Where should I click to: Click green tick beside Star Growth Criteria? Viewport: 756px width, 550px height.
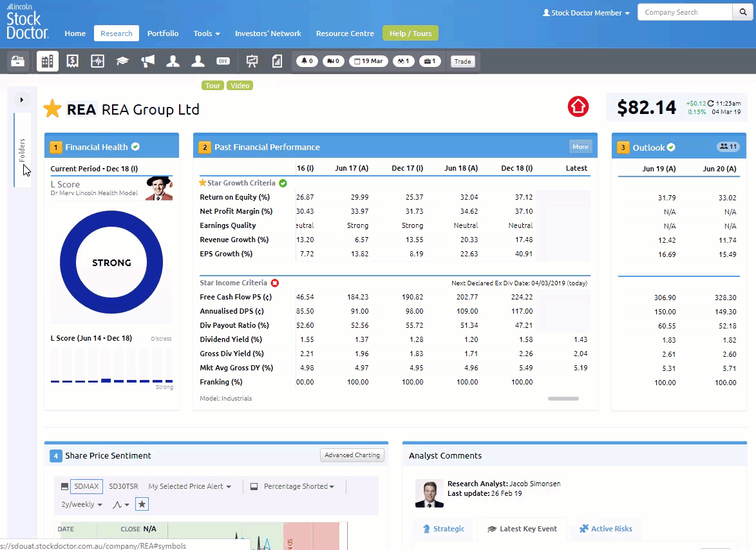click(x=283, y=183)
